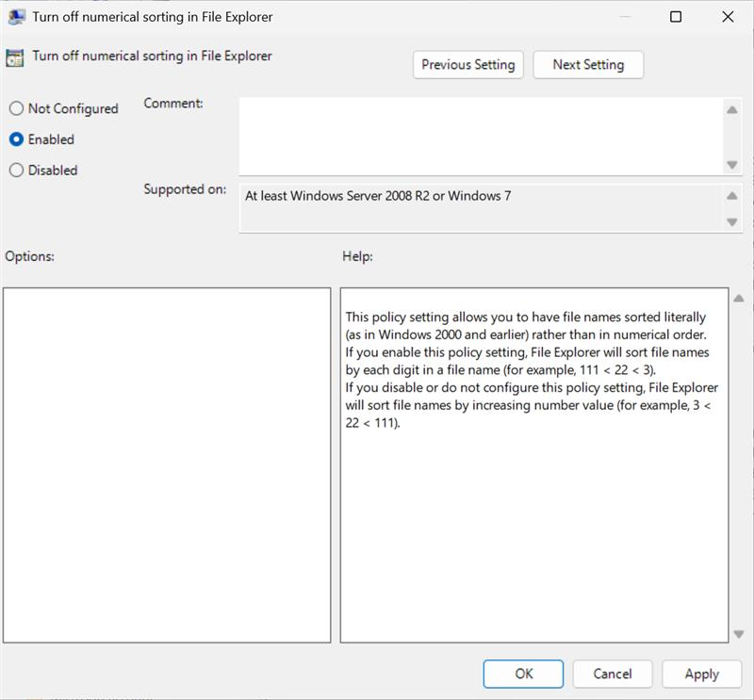
Task: Click the 'Help:' label
Action: click(x=357, y=256)
